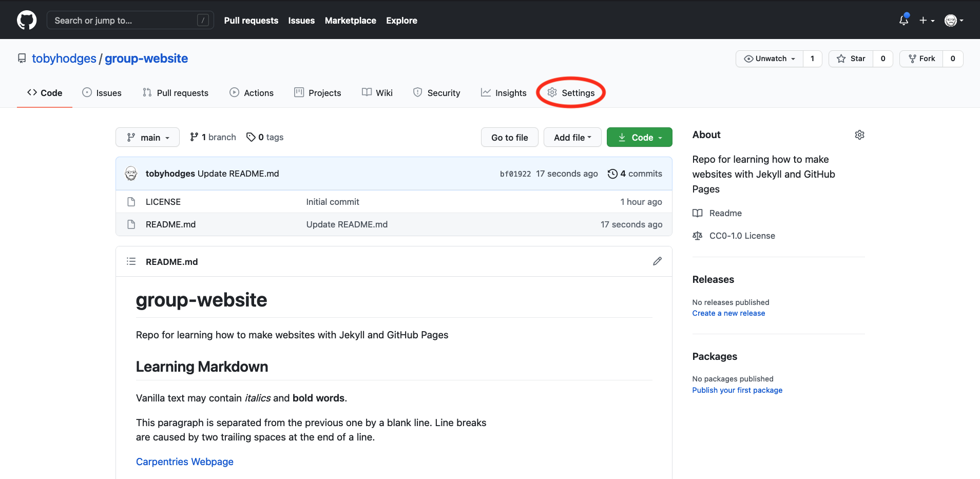Click Create a new release link

pyautogui.click(x=728, y=313)
